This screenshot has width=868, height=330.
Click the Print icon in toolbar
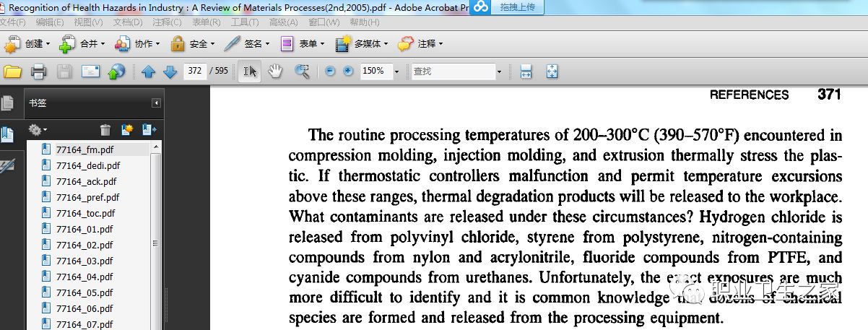(38, 71)
